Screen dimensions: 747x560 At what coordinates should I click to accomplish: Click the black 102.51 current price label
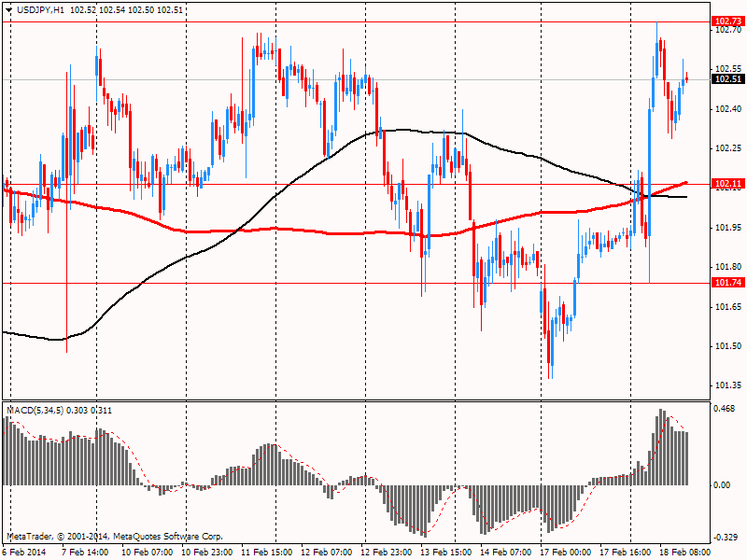click(x=728, y=79)
